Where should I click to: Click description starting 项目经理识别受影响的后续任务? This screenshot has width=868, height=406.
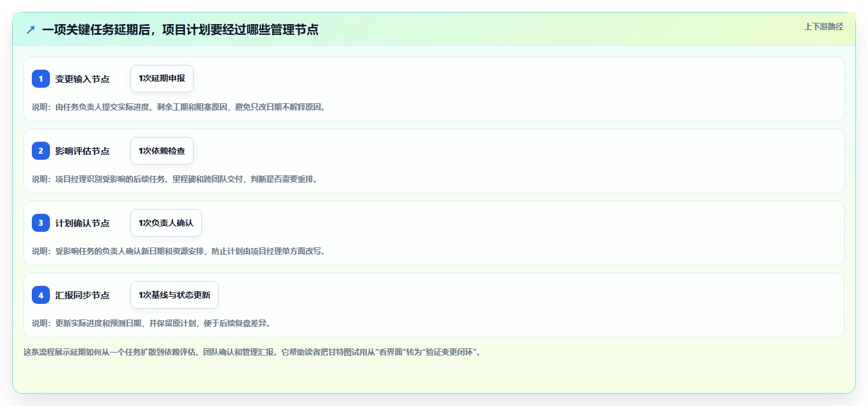tap(174, 179)
